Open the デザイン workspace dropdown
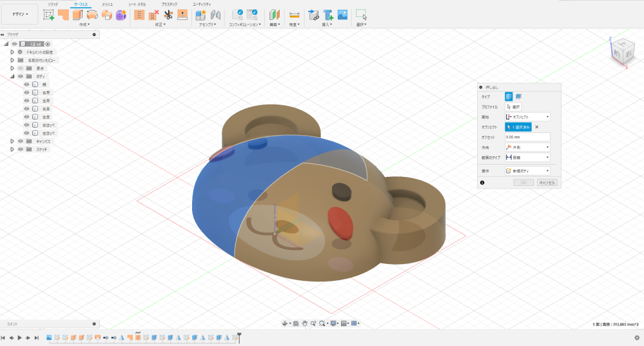The height and width of the screenshot is (346, 644). tap(20, 14)
